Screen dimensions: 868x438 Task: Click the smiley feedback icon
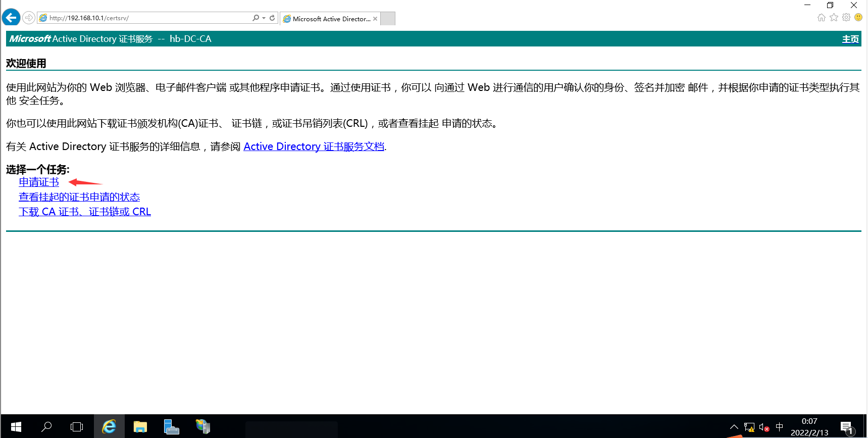coord(858,18)
